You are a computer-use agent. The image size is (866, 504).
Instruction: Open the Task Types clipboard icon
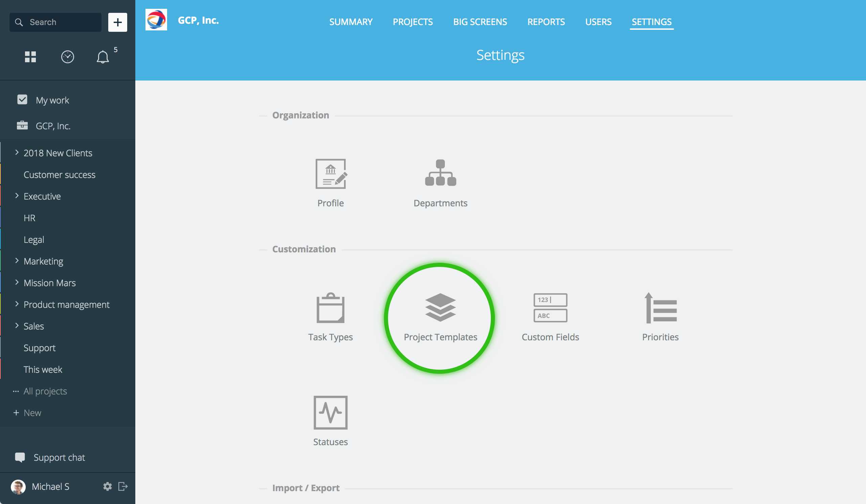(330, 308)
